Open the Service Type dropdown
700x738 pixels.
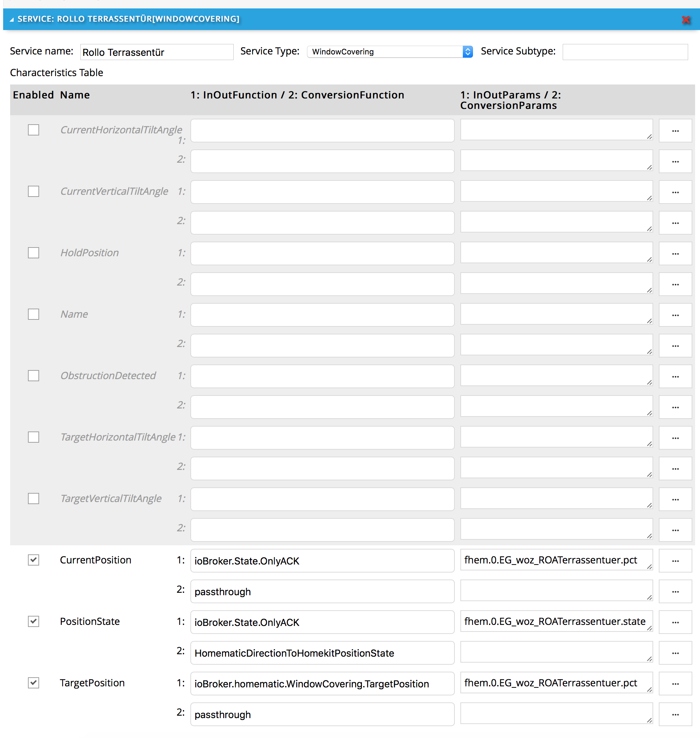[x=389, y=52]
